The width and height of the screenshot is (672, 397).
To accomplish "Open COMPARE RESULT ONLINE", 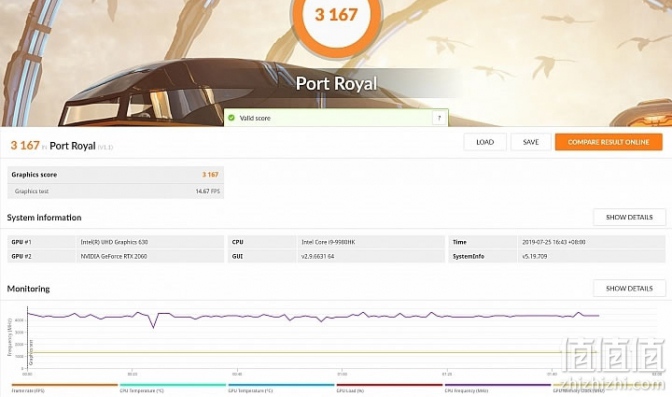I will [609, 142].
